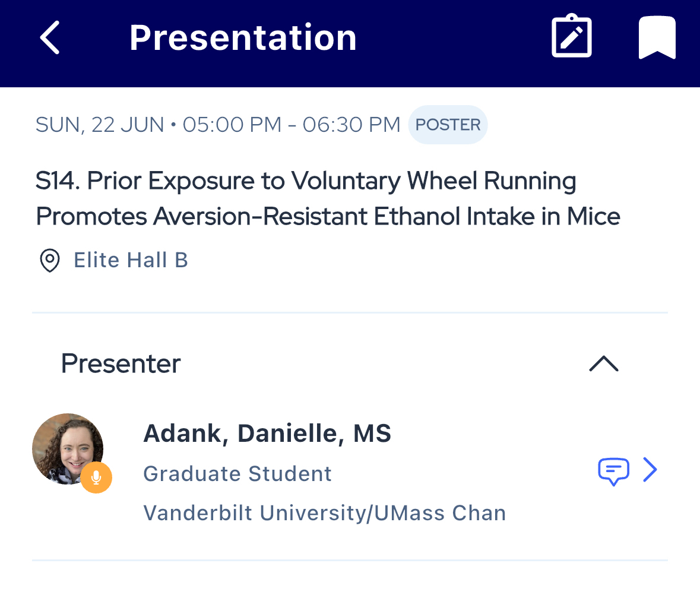
Task: Open the notes clipboard pencil icon
Action: click(571, 37)
